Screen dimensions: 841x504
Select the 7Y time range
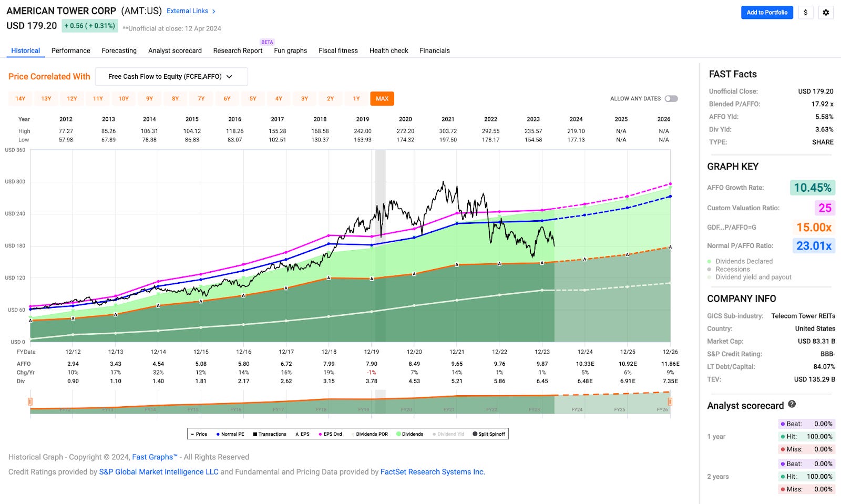pyautogui.click(x=201, y=99)
